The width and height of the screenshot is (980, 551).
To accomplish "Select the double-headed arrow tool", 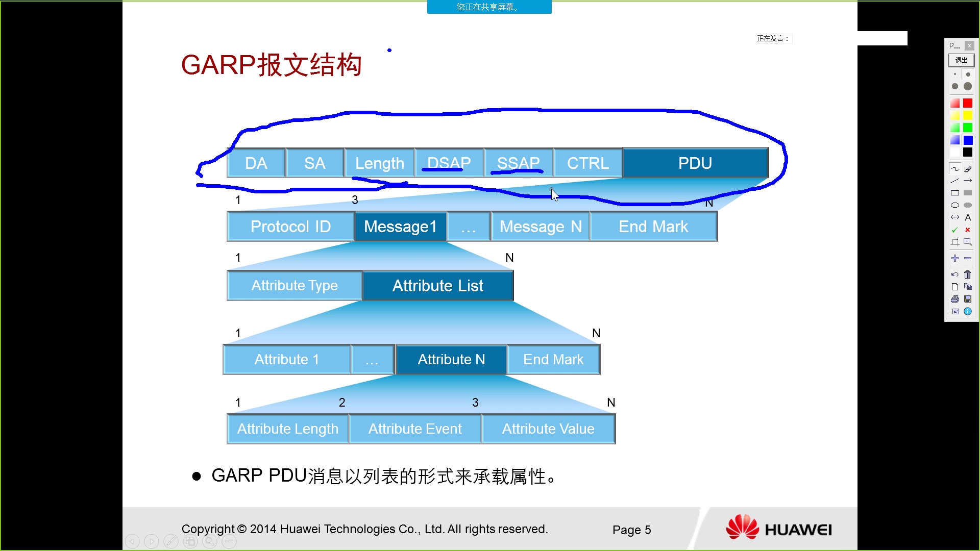I will (955, 217).
